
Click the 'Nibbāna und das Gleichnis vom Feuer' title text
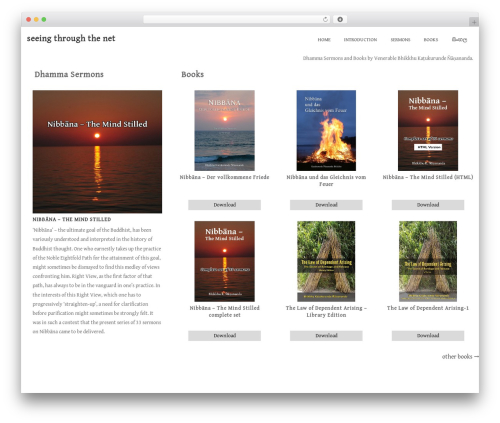[326, 180]
